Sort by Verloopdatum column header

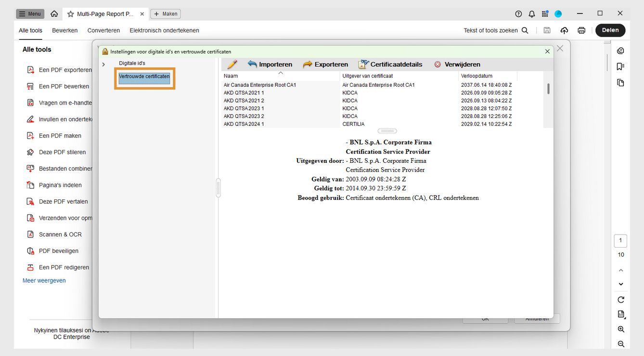[x=488, y=76]
